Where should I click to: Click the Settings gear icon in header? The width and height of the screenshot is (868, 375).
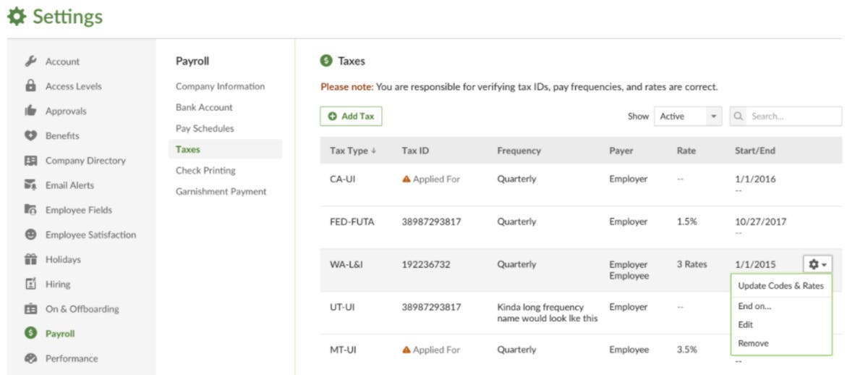click(16, 17)
